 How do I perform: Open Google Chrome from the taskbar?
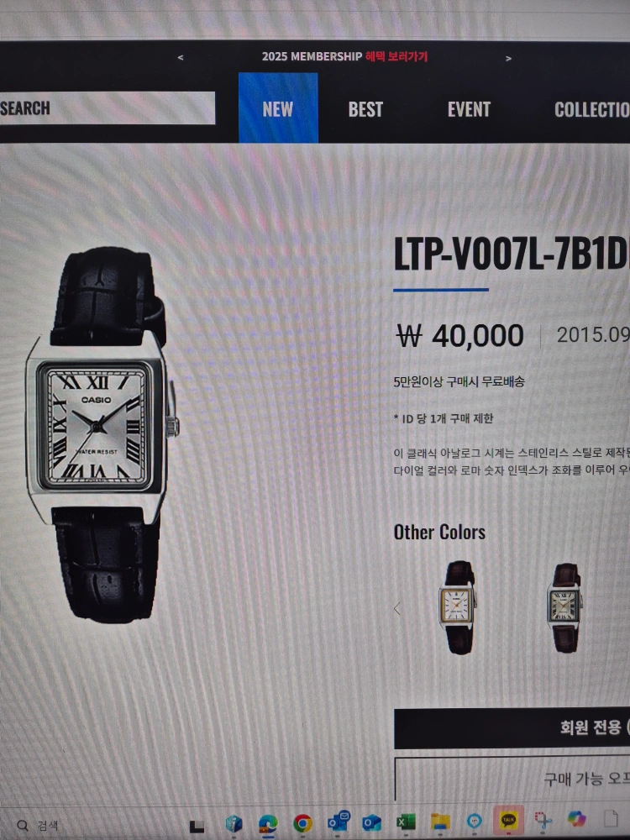(x=302, y=822)
